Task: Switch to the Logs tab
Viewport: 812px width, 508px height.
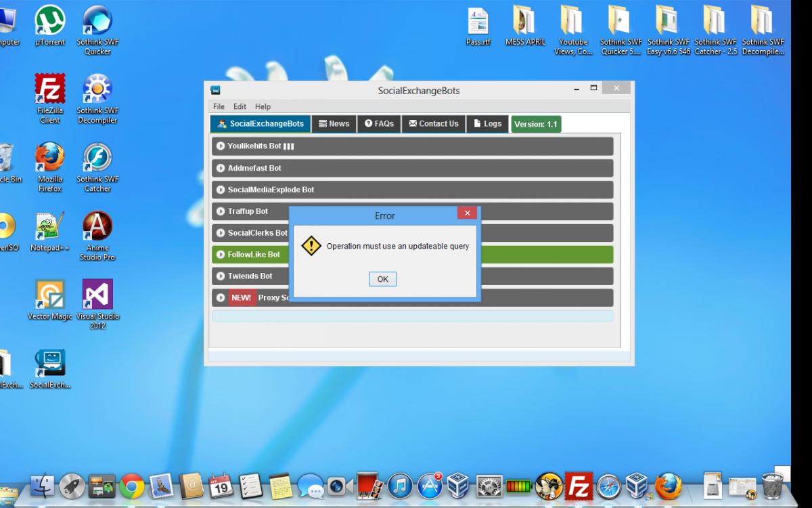Action: 487,124
